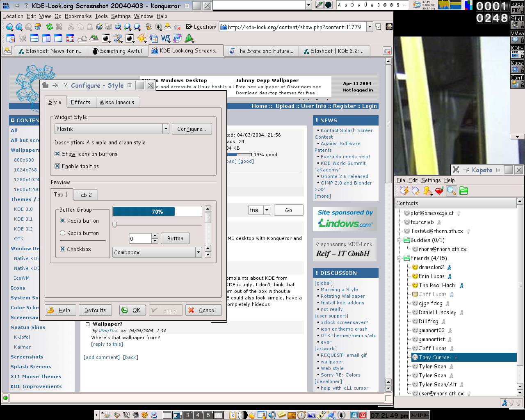This screenshot has height=420, width=525.
Task: Click the full-screen icon with red arrows
Action: (x=70, y=38)
